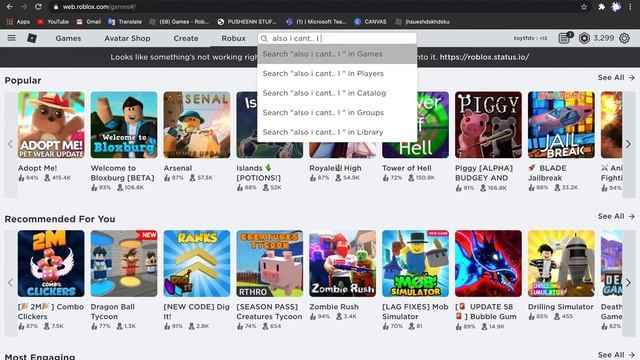Search "also i cant.. I" in Catalog
640x360 pixels.
[x=337, y=93]
